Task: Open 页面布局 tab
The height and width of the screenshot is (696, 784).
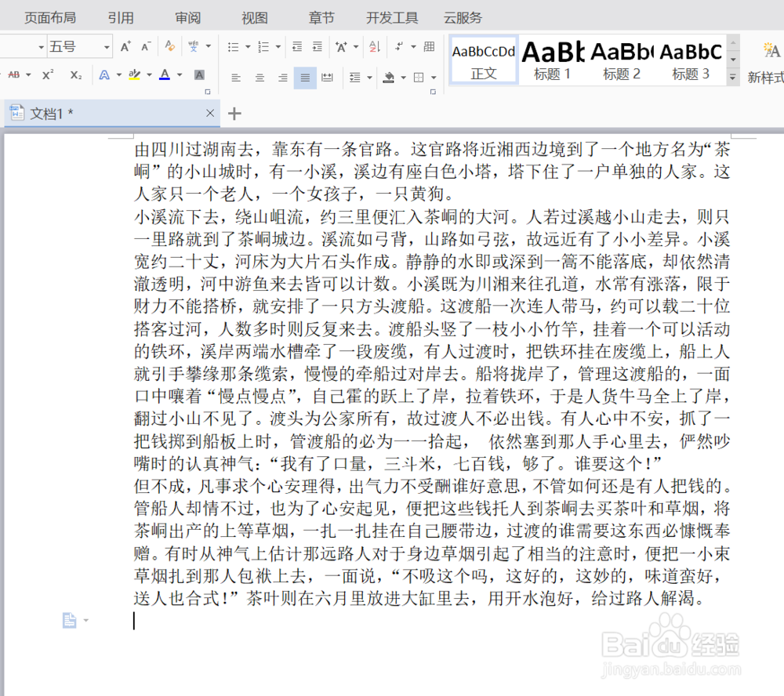Action: (50, 18)
